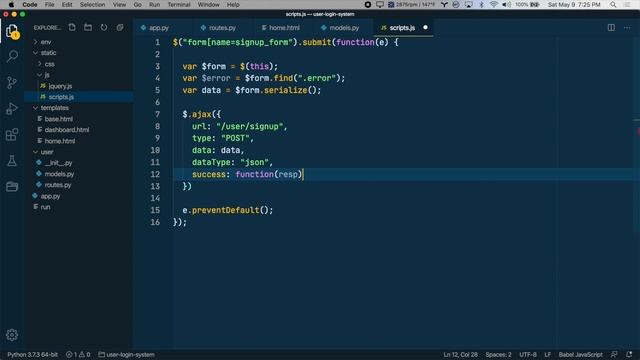Screen dimensions: 640x360
Task: Open the File menu
Action: pos(49,4)
